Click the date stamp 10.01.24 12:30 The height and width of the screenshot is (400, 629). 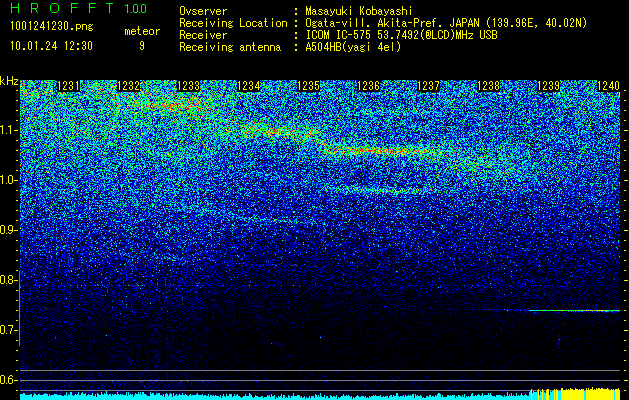point(51,46)
